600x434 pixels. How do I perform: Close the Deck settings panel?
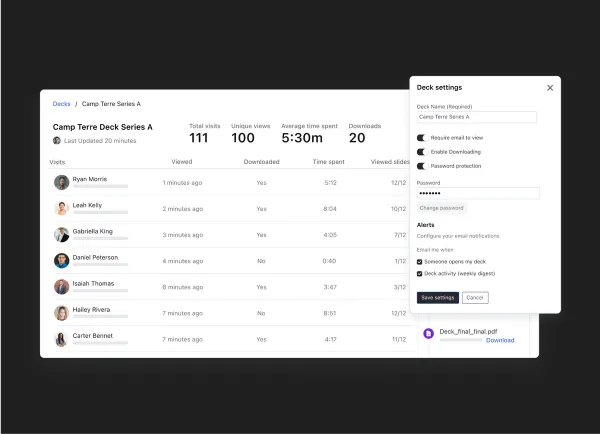[550, 88]
